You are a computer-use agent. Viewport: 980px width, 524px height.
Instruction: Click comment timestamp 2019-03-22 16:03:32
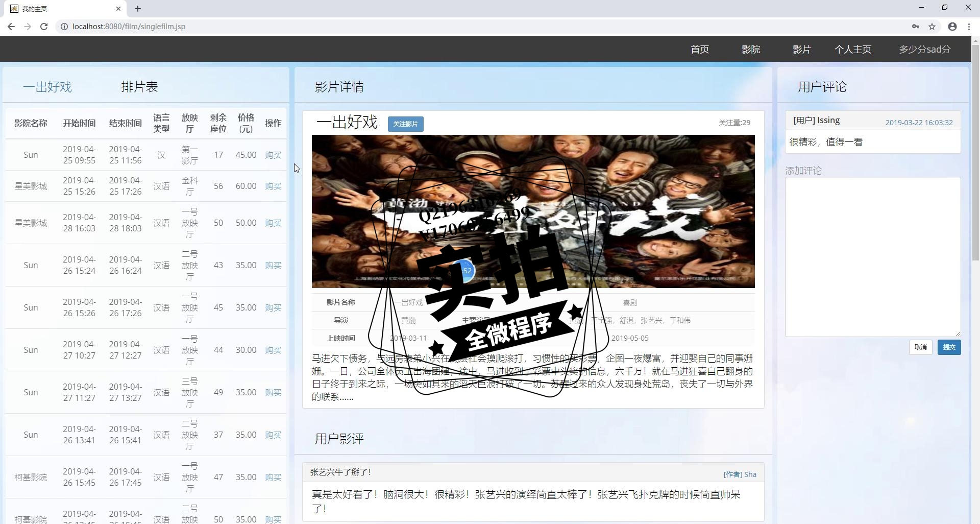pyautogui.click(x=919, y=123)
